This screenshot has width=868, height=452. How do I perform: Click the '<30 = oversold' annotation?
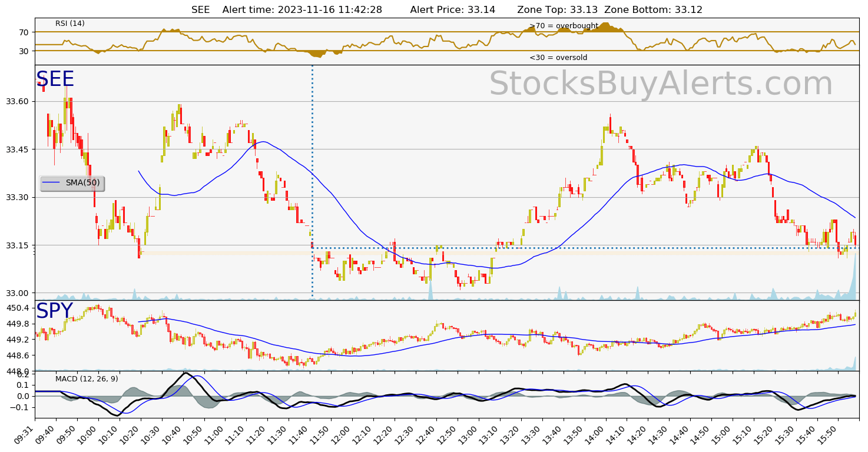click(558, 58)
